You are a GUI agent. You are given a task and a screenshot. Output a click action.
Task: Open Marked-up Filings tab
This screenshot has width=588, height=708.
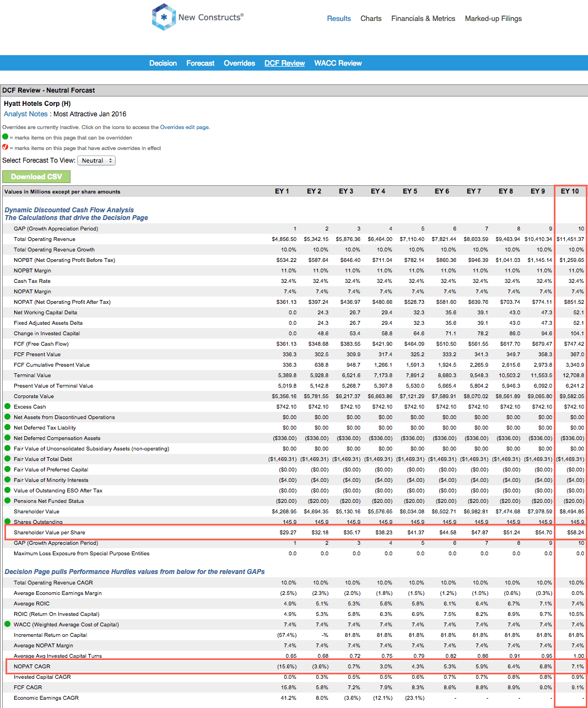tap(493, 18)
